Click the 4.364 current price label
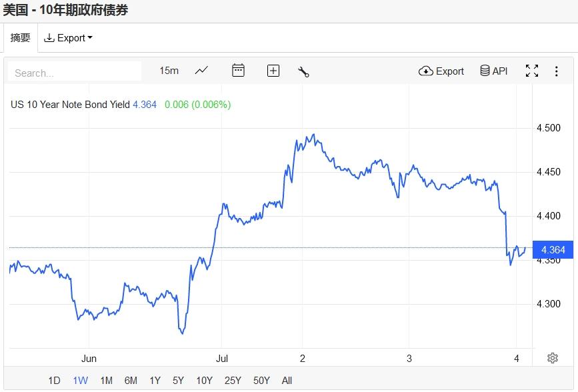 pyautogui.click(x=553, y=250)
